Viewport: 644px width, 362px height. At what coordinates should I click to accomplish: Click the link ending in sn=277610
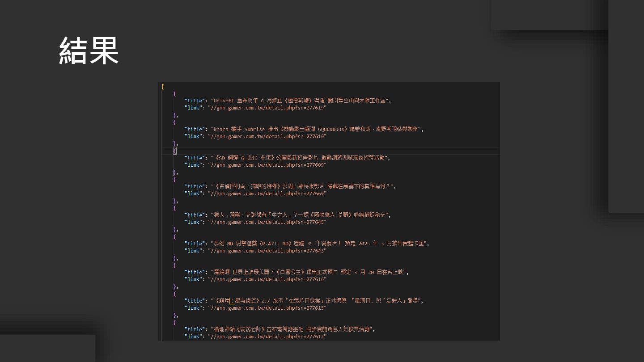[255, 136]
